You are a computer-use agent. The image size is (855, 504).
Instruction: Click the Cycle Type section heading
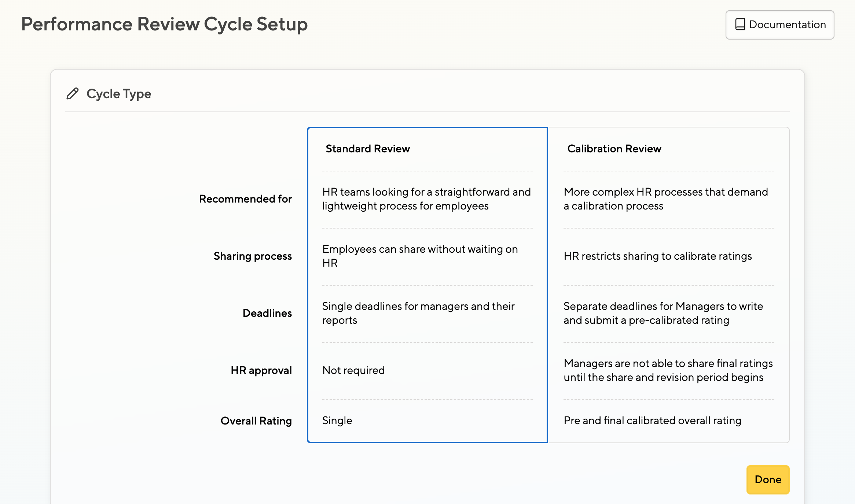[x=119, y=94]
